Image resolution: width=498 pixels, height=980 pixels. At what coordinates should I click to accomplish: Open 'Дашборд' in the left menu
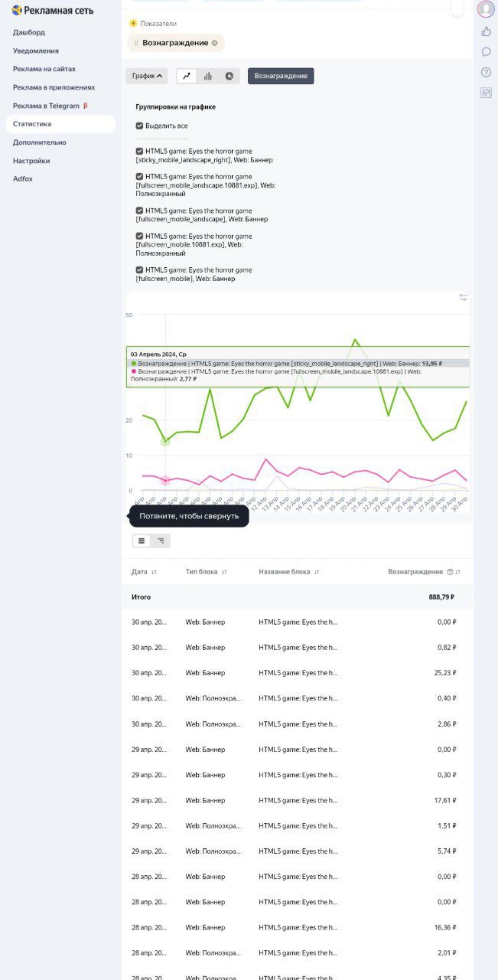click(29, 32)
